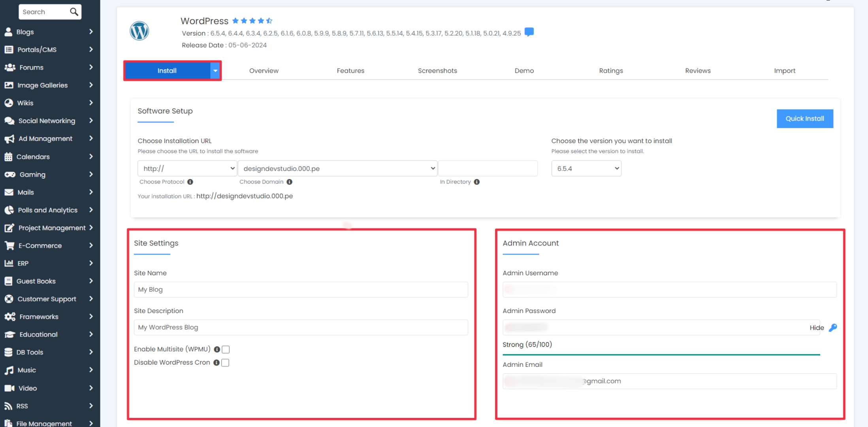The image size is (868, 427).
Task: Click the key icon to generate password
Action: pyautogui.click(x=832, y=327)
